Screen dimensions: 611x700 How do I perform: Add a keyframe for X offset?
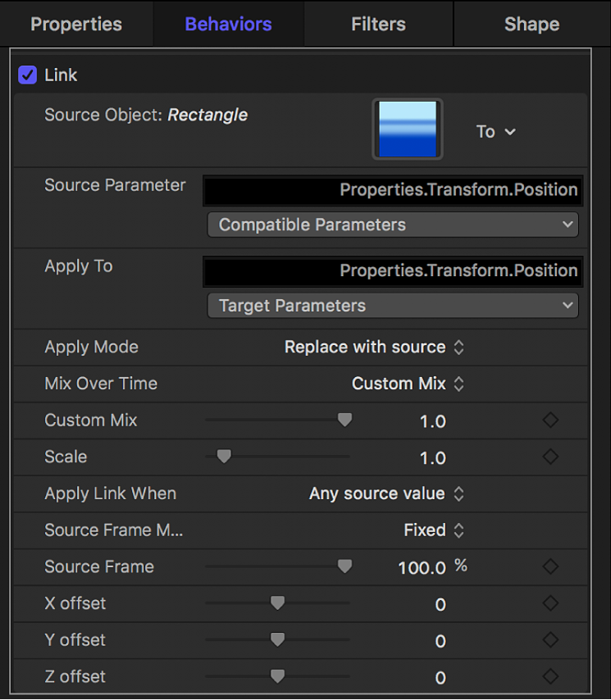(x=549, y=603)
